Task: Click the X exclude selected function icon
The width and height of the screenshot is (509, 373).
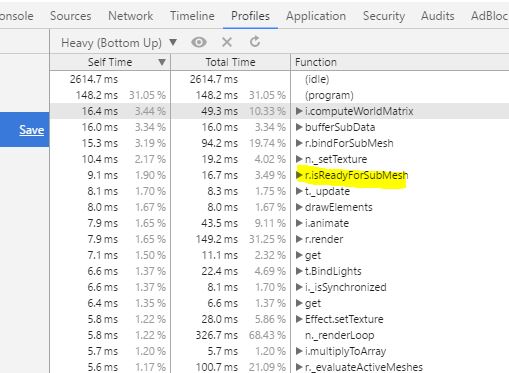Action: 227,42
